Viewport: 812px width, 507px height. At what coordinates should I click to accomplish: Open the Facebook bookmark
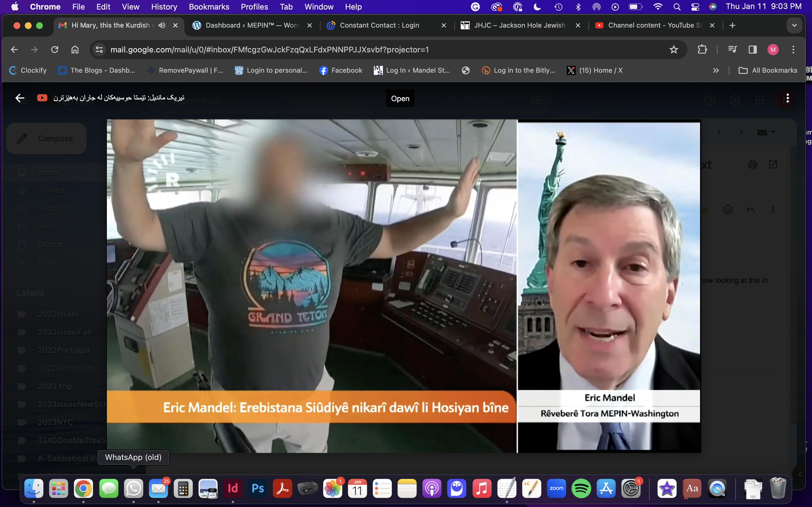click(341, 70)
